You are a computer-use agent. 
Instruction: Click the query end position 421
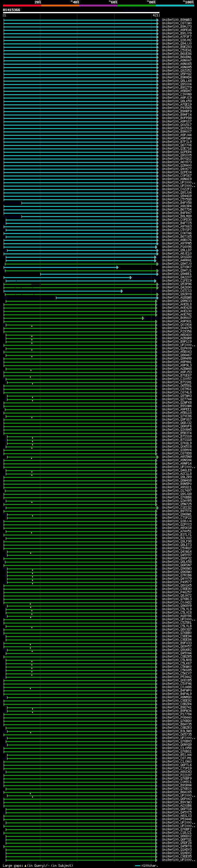155,15
